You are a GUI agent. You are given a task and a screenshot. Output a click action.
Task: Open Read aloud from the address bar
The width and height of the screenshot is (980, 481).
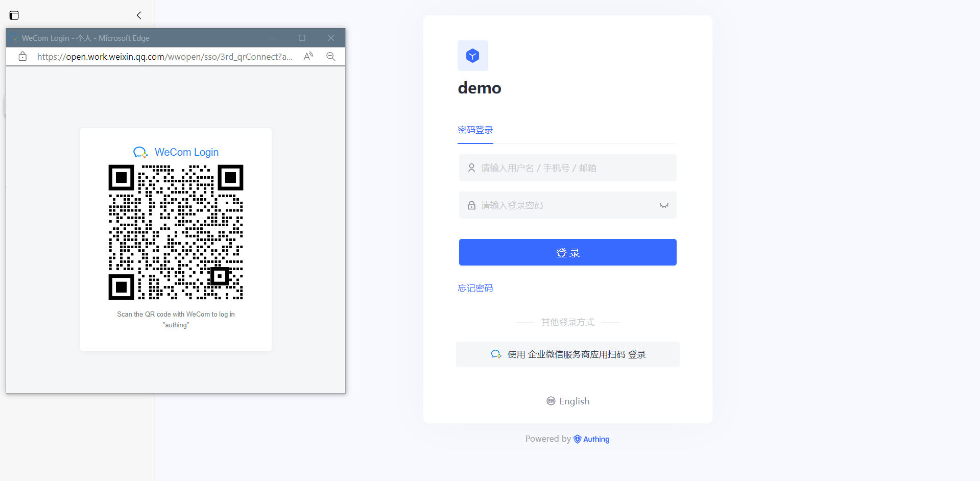pos(308,56)
